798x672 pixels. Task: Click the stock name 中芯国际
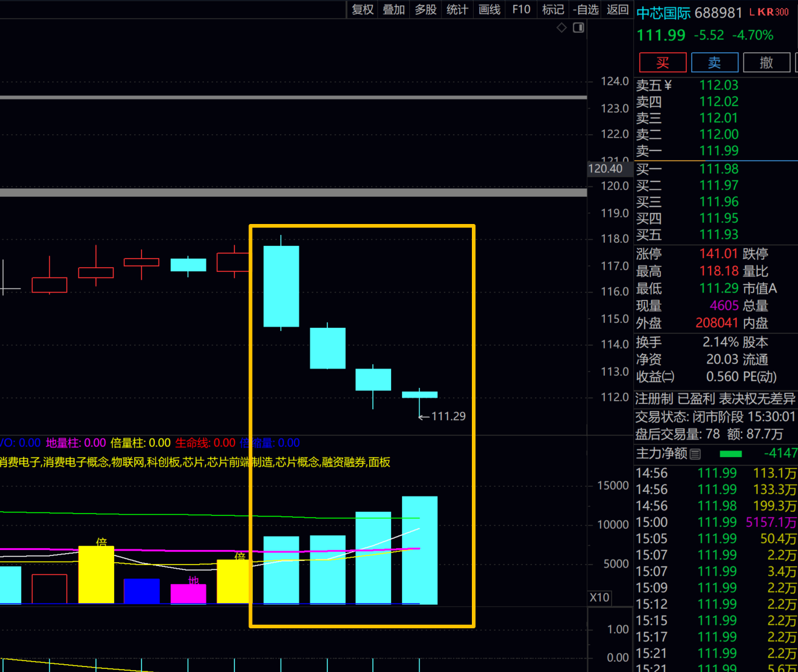[663, 13]
